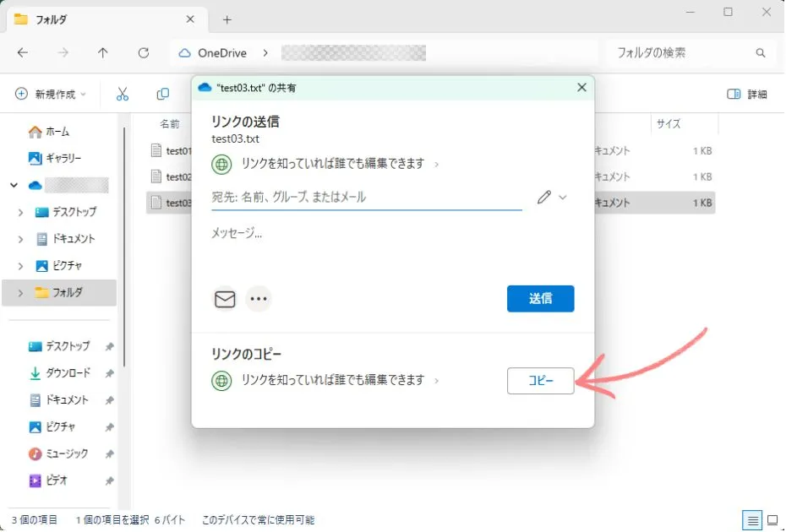
Task: Expand the chevron after OneDrive breadcrumb
Action: [x=265, y=53]
